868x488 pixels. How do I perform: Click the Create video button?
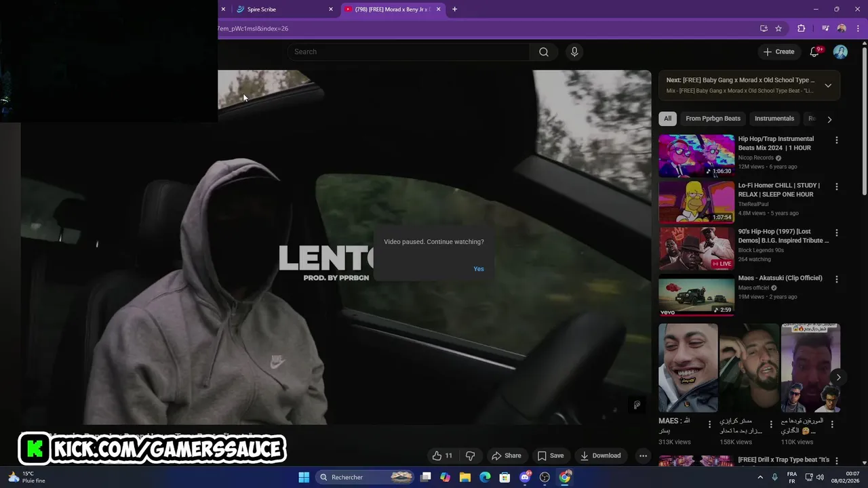pyautogui.click(x=778, y=52)
